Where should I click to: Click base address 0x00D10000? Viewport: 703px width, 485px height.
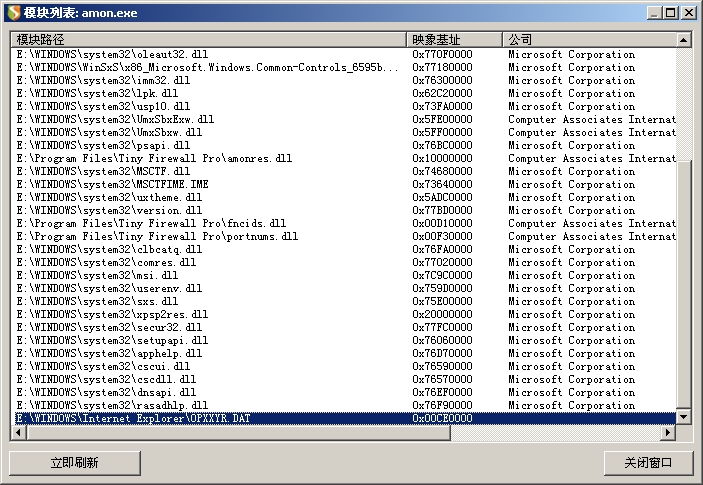pyautogui.click(x=442, y=223)
